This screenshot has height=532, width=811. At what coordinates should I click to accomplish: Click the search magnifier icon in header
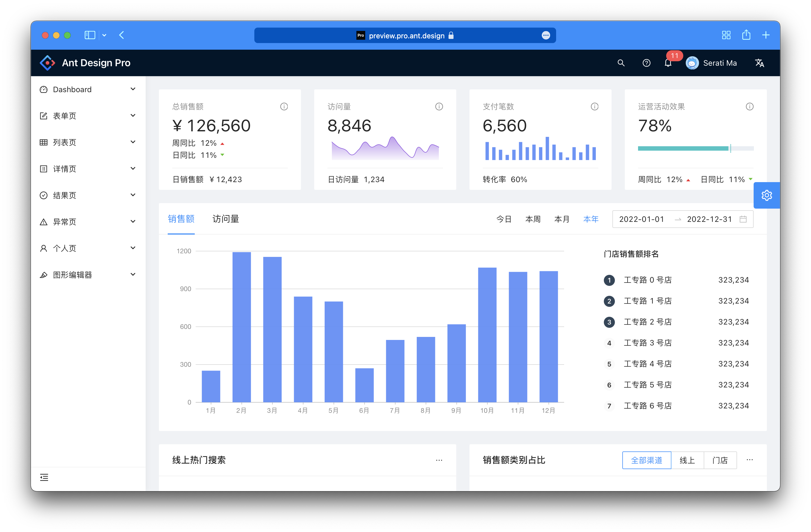pyautogui.click(x=621, y=63)
